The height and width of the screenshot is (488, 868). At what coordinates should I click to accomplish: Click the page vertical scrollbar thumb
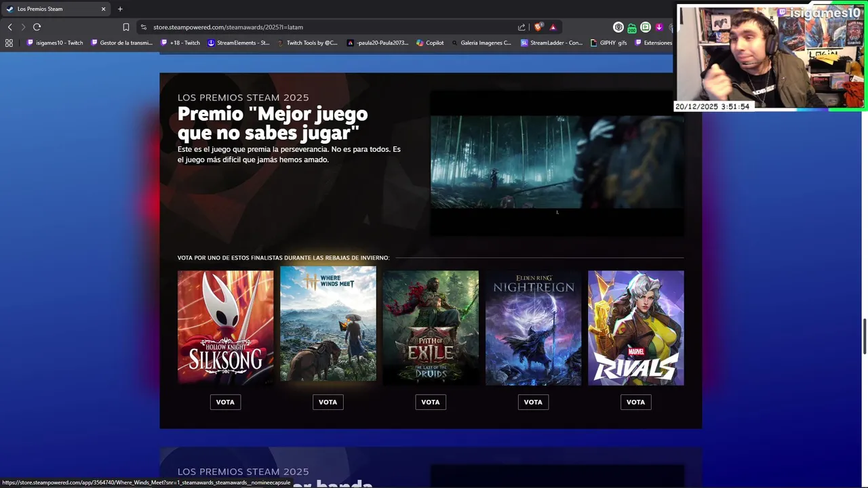coord(865,335)
